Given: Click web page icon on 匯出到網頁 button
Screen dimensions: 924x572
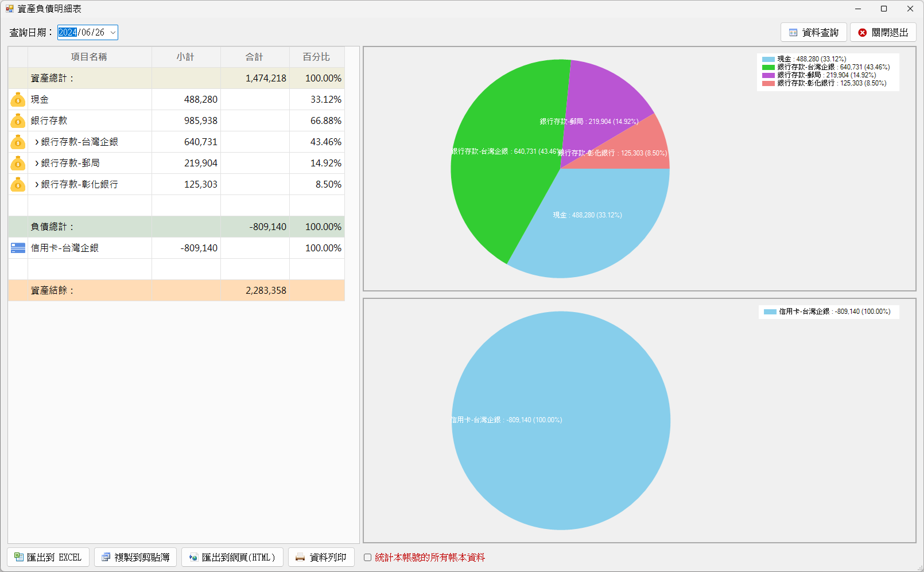Looking at the screenshot, I should tap(193, 557).
